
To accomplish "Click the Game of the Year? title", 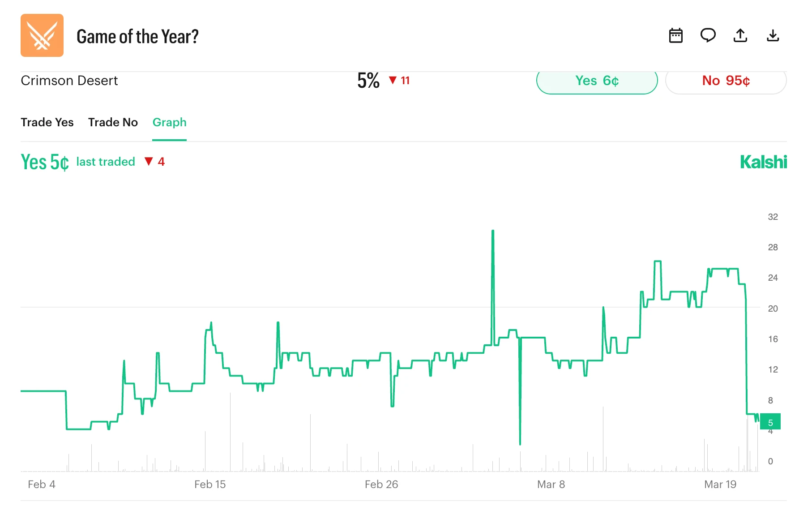I will (x=137, y=37).
